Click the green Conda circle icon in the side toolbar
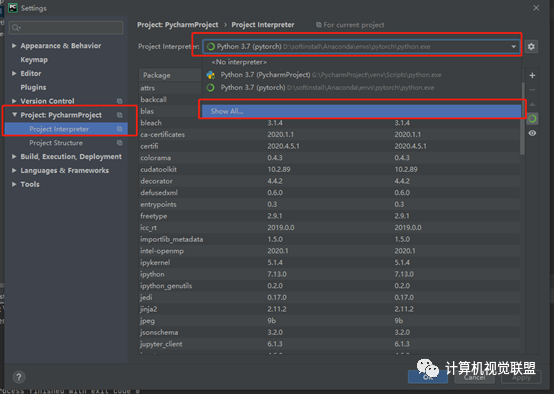The width and height of the screenshot is (554, 394). click(532, 119)
